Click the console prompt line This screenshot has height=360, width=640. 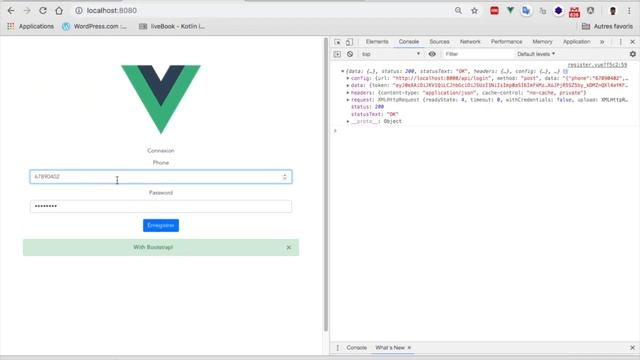pyautogui.click(x=485, y=131)
